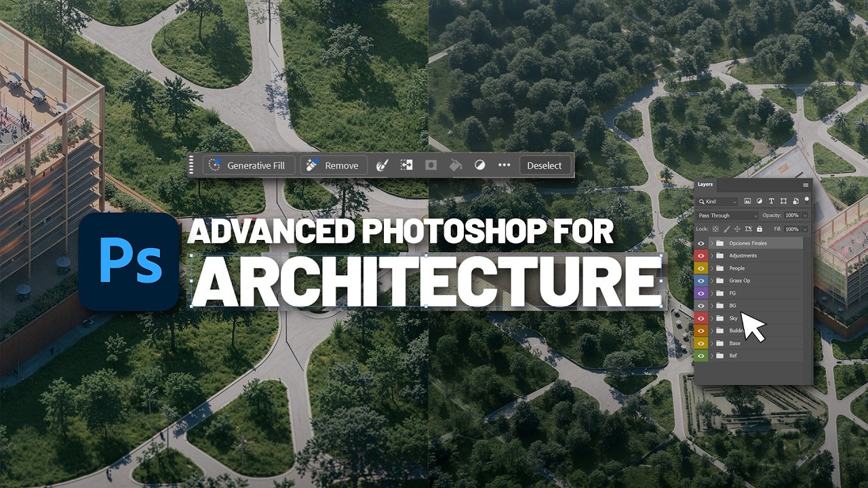Filter layers by type layers icon
Screen dimensions: 868x488
(772, 201)
